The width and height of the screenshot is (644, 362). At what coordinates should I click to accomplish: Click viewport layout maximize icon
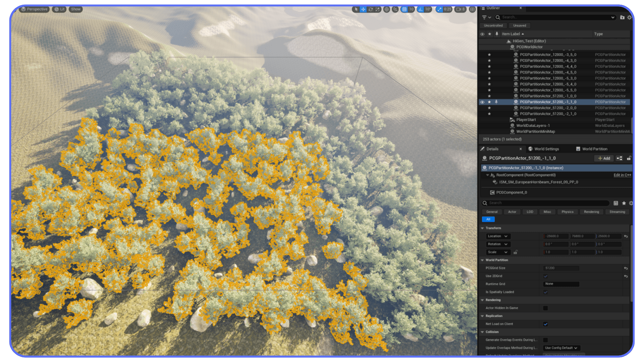tap(472, 9)
